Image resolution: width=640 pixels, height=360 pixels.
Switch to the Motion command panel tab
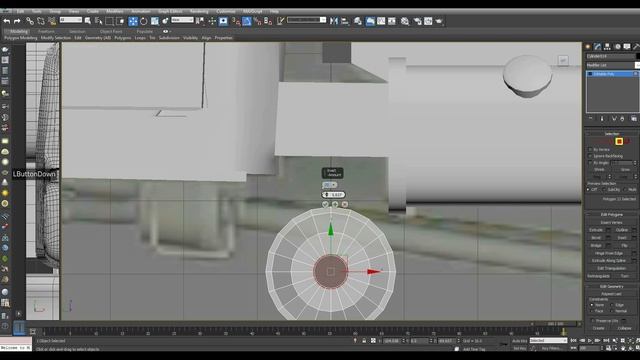click(x=618, y=47)
